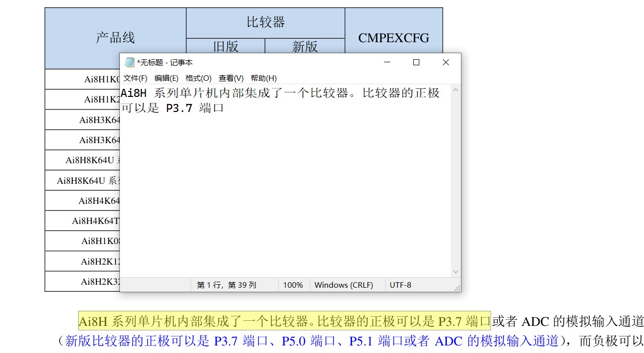Click the Ai8H4K64T table row

[x=83, y=221]
